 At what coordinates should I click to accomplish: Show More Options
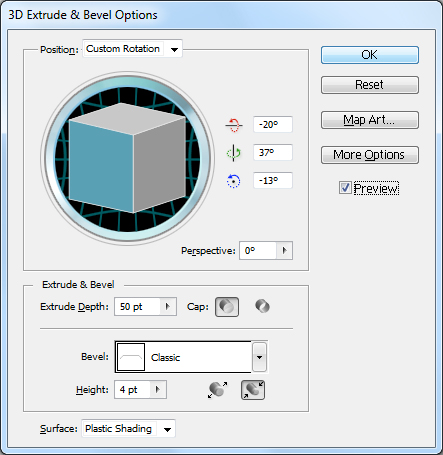click(370, 155)
